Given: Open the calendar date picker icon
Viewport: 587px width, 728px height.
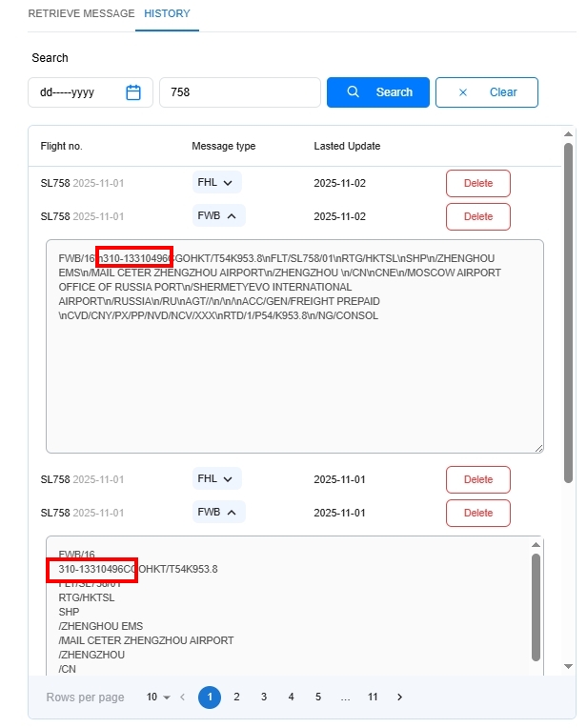Looking at the screenshot, I should coord(133,92).
